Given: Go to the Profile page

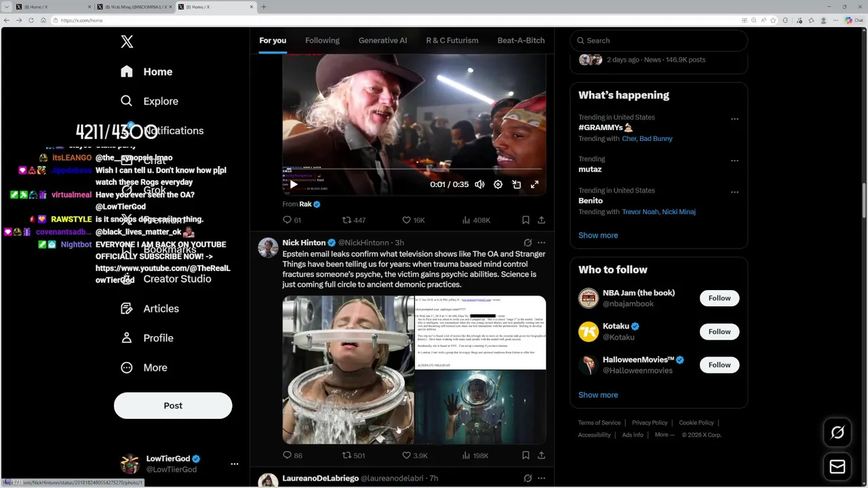Looking at the screenshot, I should tap(146, 338).
